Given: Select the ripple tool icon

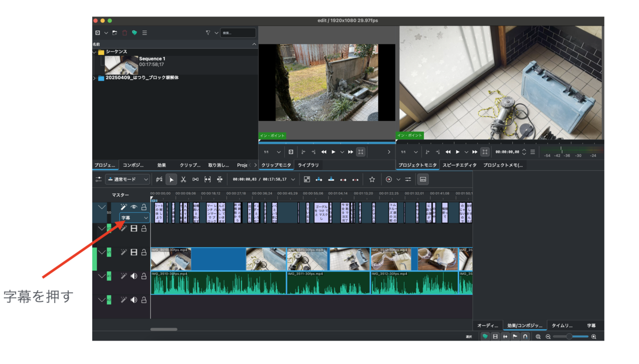Looking at the screenshot, I should click(x=219, y=180).
